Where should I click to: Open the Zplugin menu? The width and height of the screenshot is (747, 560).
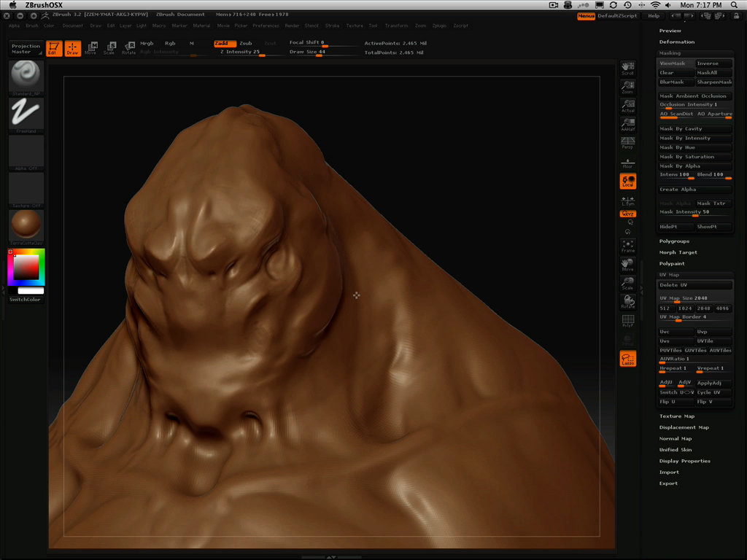[x=439, y=26]
